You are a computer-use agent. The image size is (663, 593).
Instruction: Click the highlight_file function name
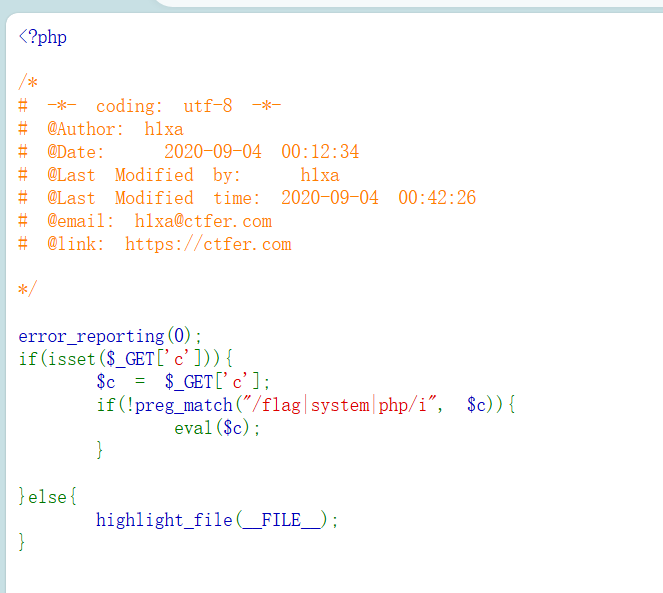[x=163, y=520]
